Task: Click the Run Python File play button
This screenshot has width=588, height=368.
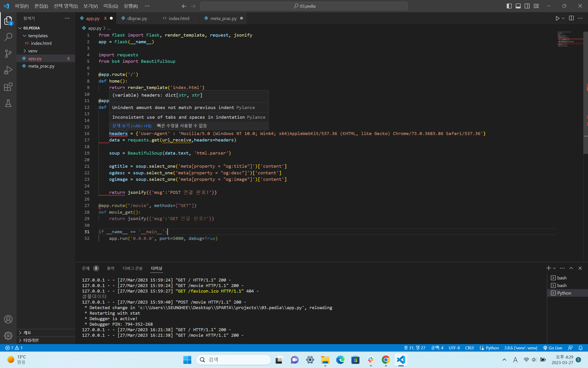Action: coord(557,18)
